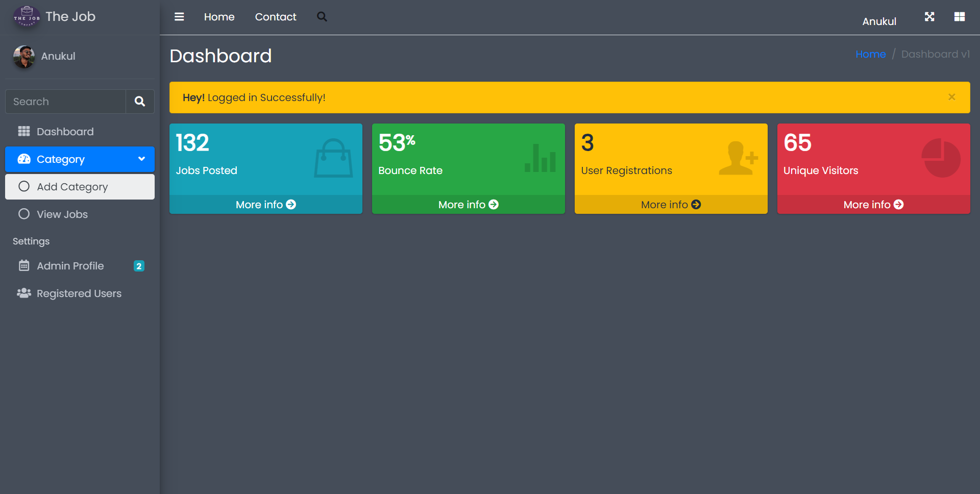Click the shopping bag icon in Jobs Posted

333,158
